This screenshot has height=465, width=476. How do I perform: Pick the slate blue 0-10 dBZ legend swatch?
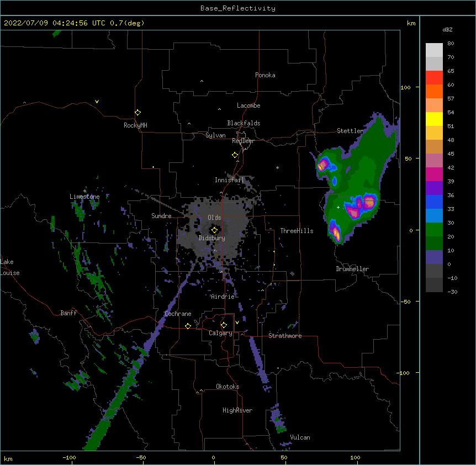[x=434, y=257]
